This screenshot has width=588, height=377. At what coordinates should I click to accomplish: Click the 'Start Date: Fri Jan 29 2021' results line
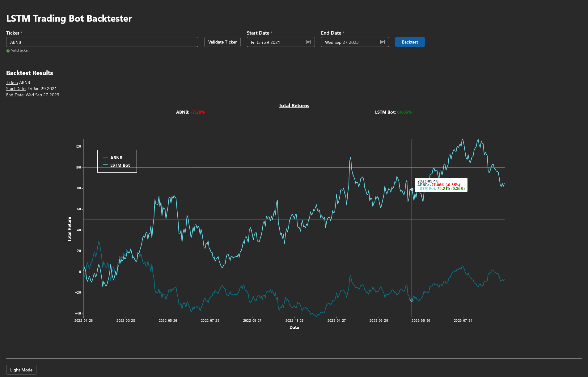pyautogui.click(x=32, y=89)
